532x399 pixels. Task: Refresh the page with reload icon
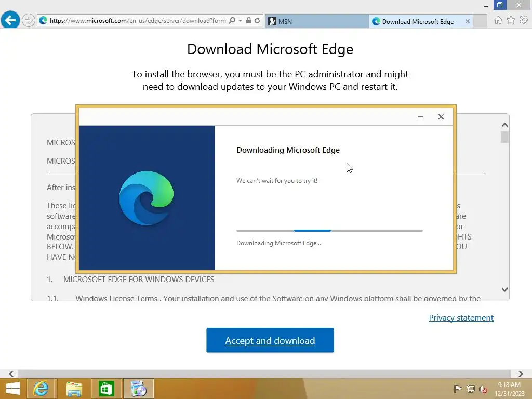[x=258, y=21]
